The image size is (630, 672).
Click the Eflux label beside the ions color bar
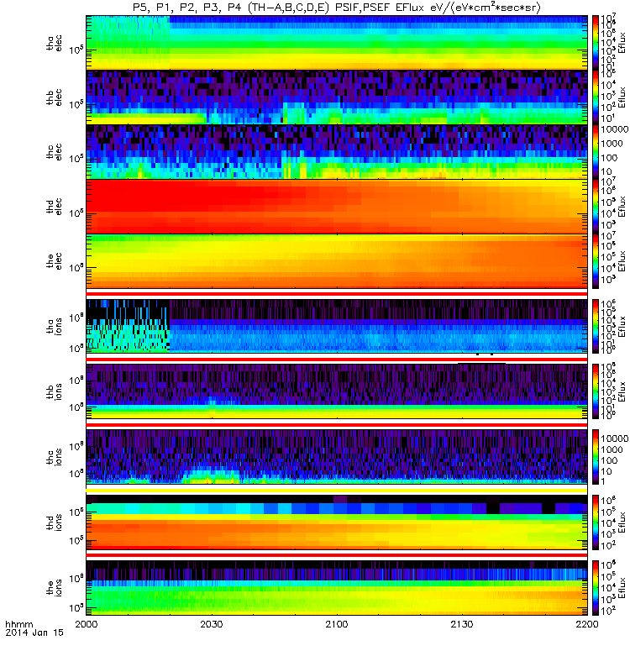pos(622,587)
